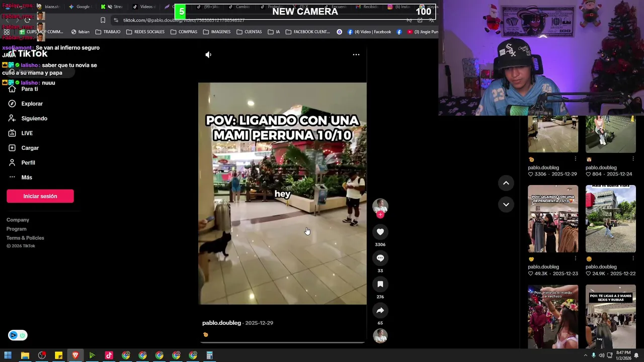Bookmark this page with the address bar icon

[x=103, y=20]
